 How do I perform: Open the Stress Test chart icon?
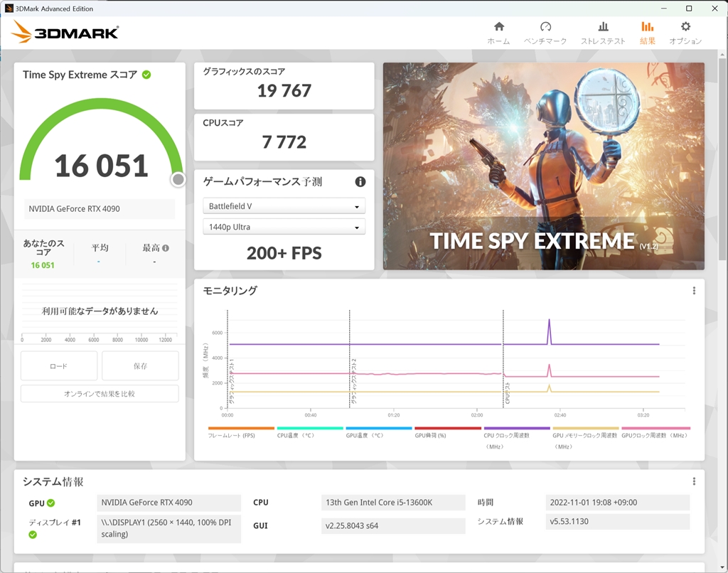pyautogui.click(x=603, y=26)
